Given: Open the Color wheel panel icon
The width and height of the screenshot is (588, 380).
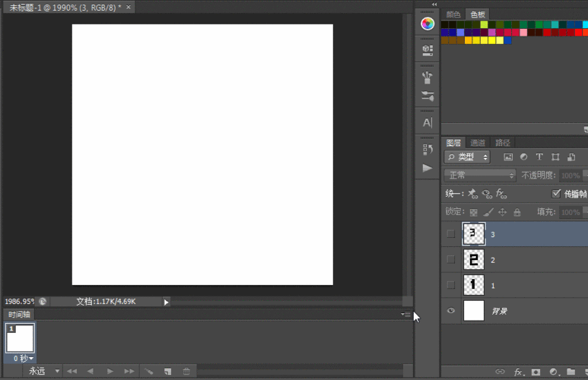Looking at the screenshot, I should point(427,24).
